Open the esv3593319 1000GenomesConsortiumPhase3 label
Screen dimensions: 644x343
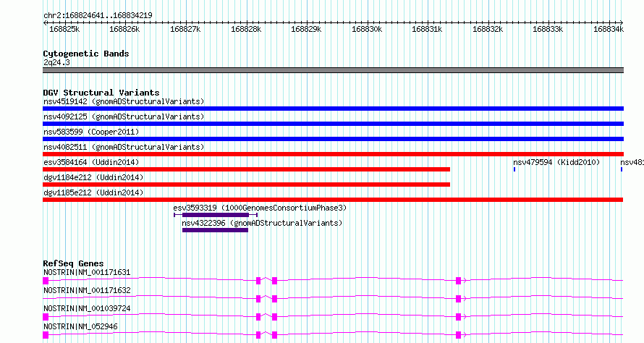[x=260, y=208]
